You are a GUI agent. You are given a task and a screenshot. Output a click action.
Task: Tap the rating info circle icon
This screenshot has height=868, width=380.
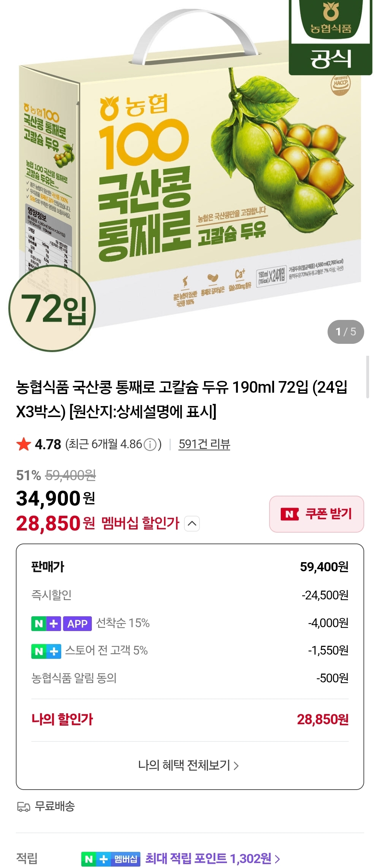pyautogui.click(x=150, y=445)
